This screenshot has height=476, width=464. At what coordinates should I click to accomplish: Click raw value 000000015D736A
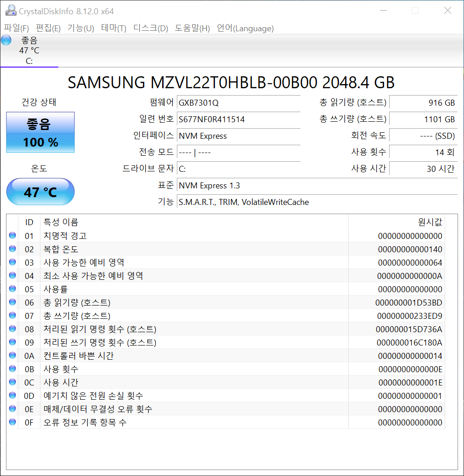(x=409, y=329)
